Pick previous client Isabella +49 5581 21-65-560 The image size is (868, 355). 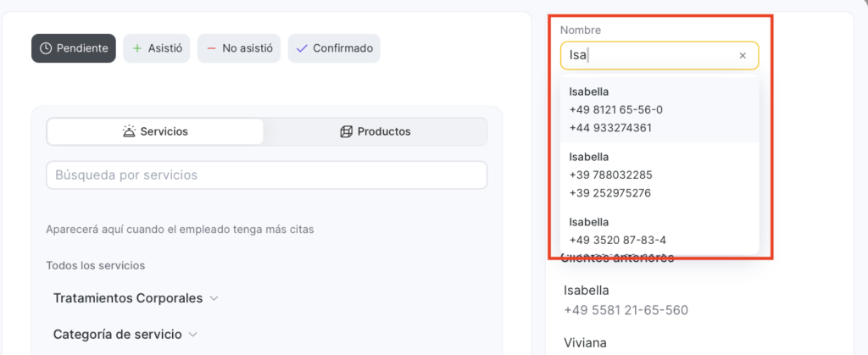point(626,300)
